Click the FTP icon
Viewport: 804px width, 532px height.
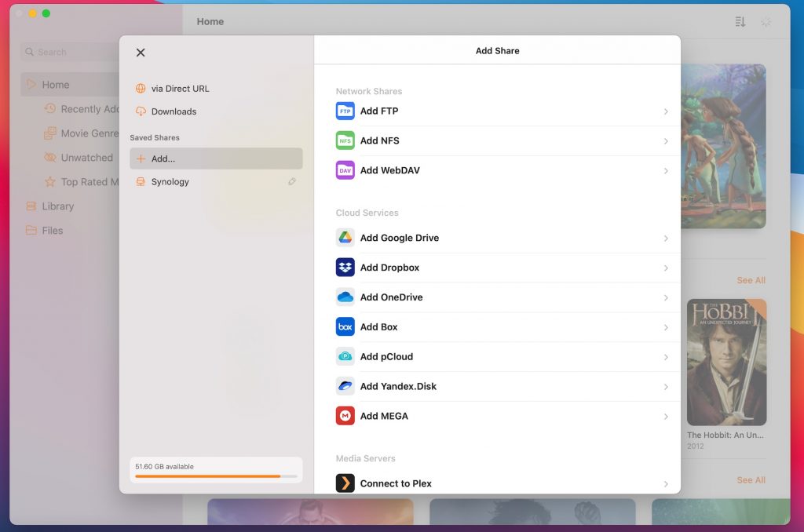[345, 111]
